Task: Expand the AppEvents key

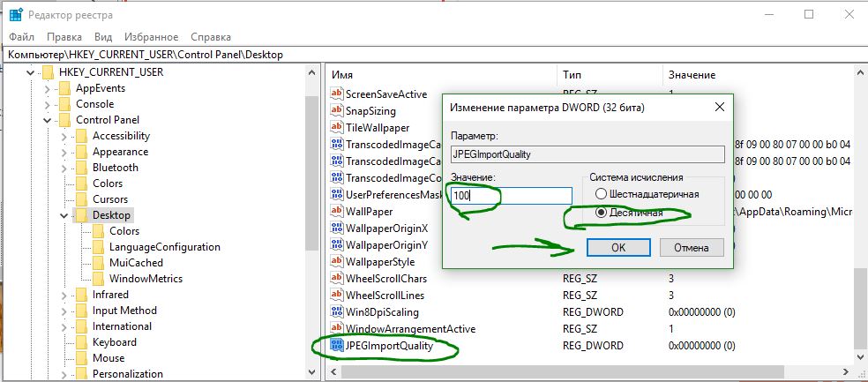Action: click(48, 88)
